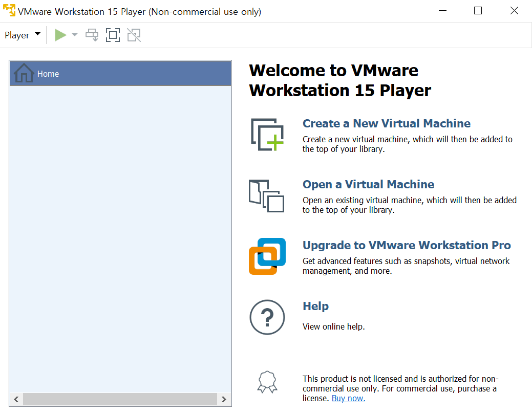Minimize the VMware Player window

(442, 11)
